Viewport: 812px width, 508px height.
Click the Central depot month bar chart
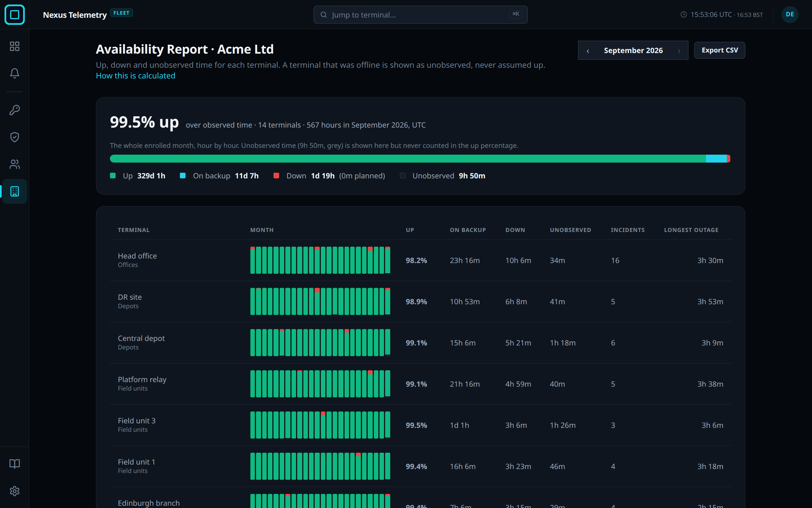click(x=320, y=343)
